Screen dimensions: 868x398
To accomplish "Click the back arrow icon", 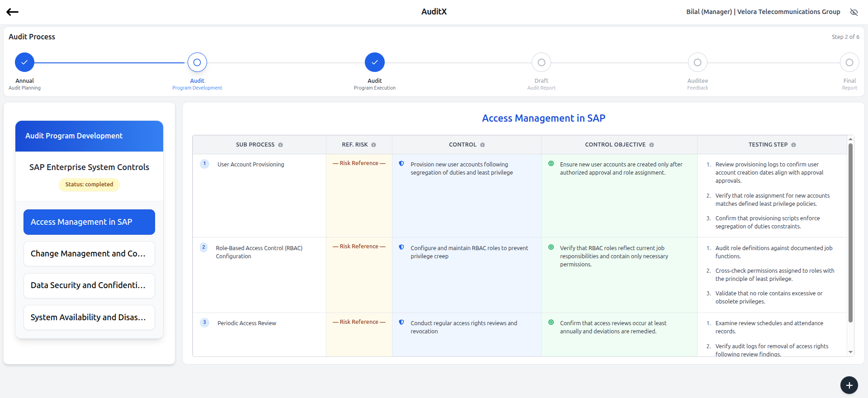I will 12,12.
